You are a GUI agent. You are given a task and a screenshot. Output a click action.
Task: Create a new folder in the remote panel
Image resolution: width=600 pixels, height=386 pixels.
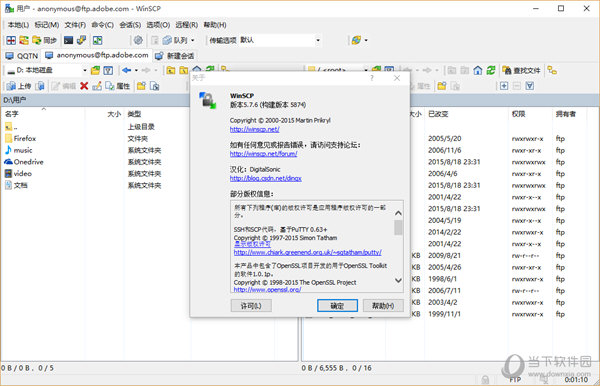pyautogui.click(x=442, y=86)
